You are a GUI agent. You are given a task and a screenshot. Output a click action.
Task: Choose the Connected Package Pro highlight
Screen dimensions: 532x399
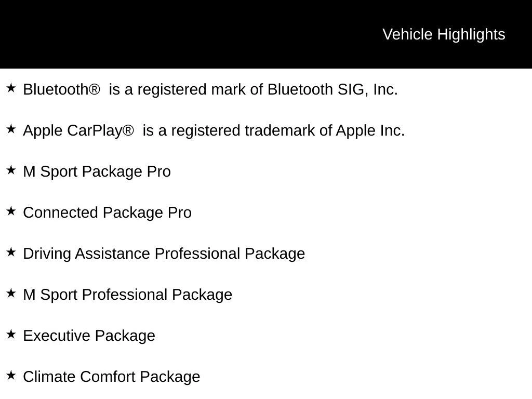pos(108,213)
